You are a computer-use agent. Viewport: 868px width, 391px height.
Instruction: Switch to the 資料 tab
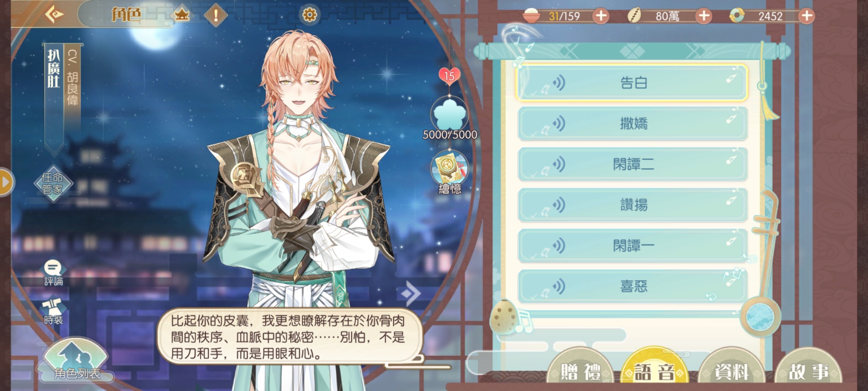[x=731, y=371]
